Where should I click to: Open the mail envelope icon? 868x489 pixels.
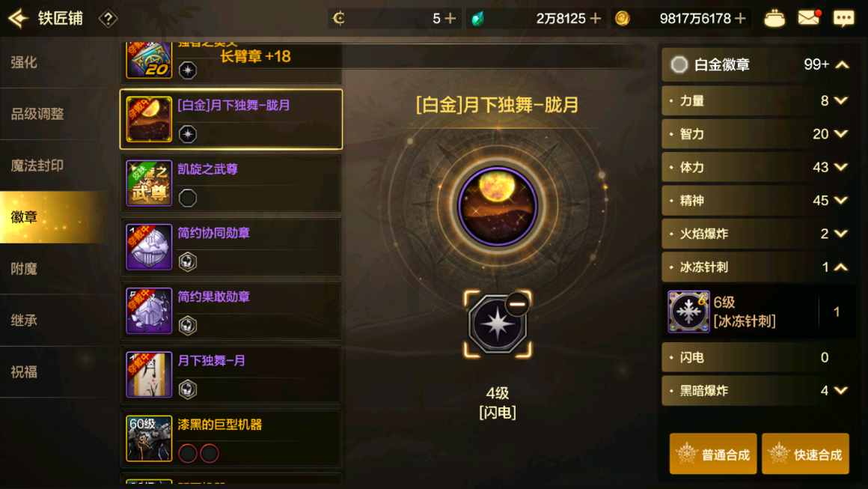pos(809,18)
